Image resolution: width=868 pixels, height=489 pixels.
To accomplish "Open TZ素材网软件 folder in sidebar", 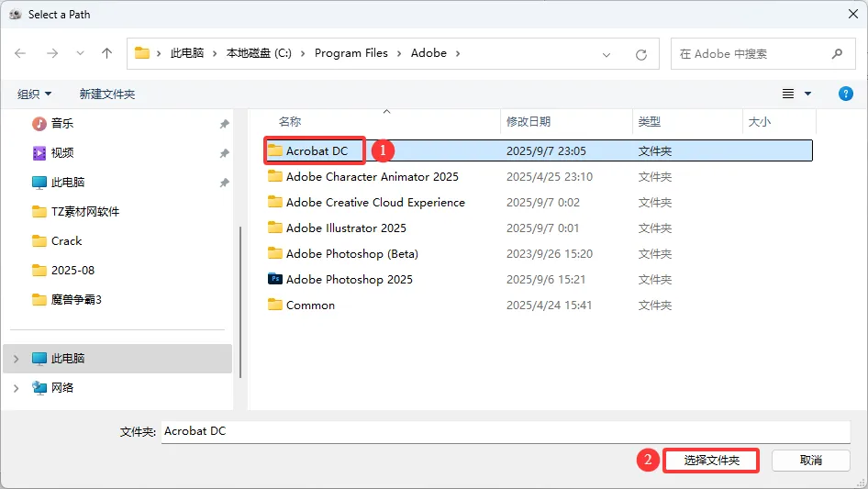I will coord(85,212).
